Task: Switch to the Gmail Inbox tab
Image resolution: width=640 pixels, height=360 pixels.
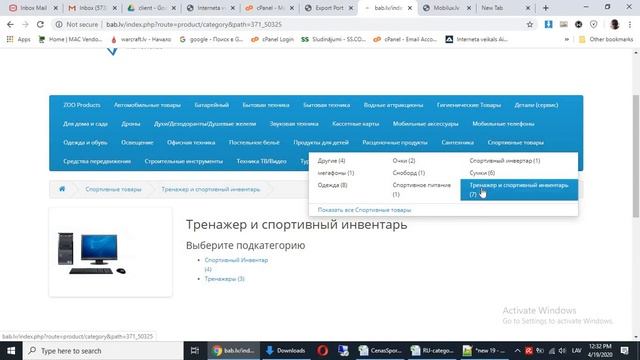Action: click(92, 8)
